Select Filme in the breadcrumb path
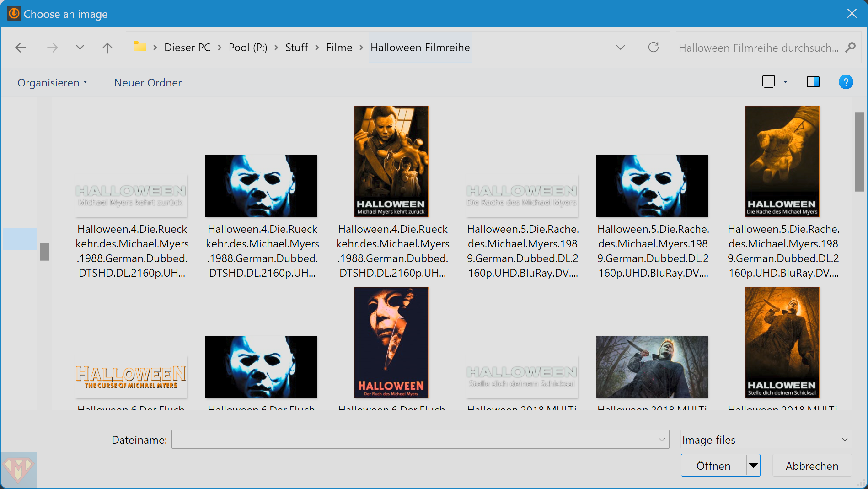The image size is (868, 489). click(x=339, y=48)
